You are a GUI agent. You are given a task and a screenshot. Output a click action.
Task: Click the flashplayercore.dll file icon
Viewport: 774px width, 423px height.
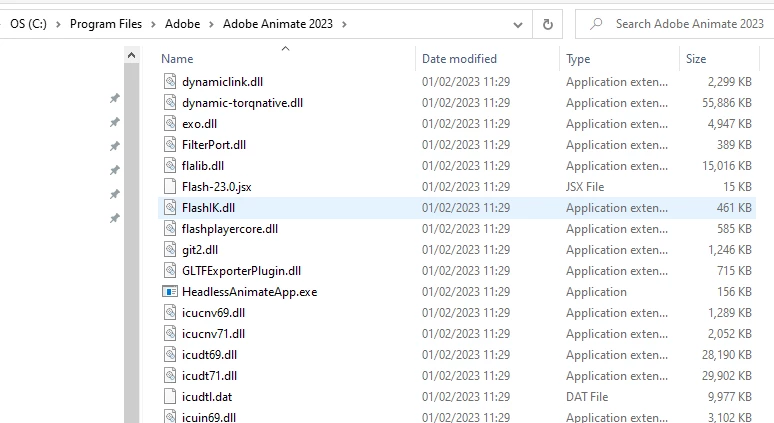tap(170, 229)
